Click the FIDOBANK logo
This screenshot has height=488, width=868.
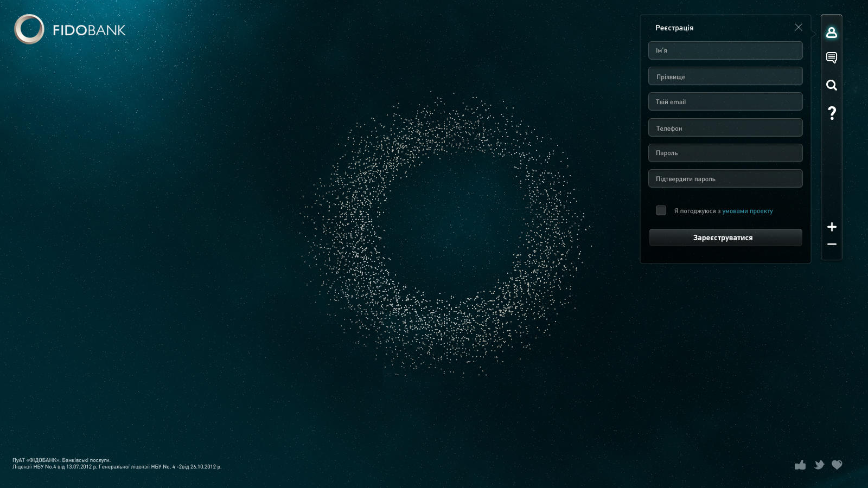70,29
